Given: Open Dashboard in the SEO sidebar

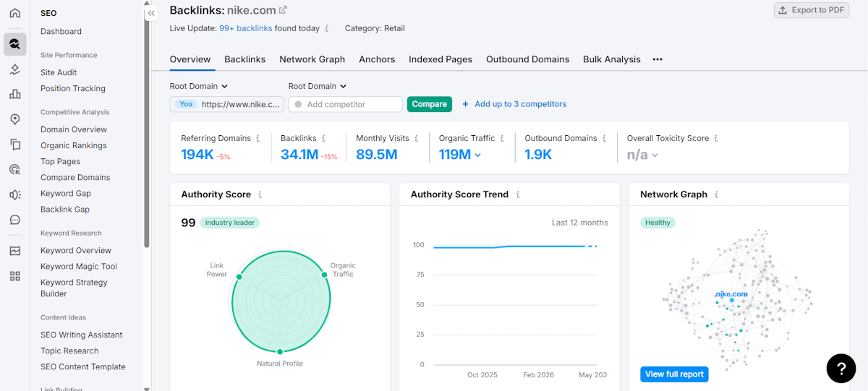Looking at the screenshot, I should coord(61,32).
